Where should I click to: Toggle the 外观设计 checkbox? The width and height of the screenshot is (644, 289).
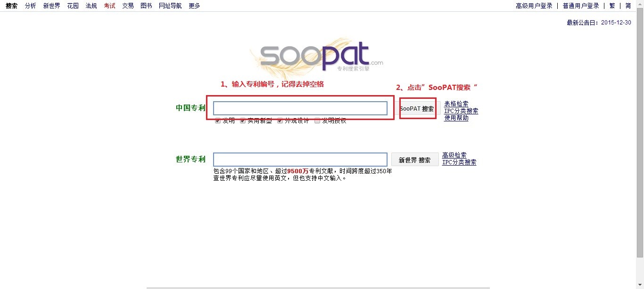point(280,121)
